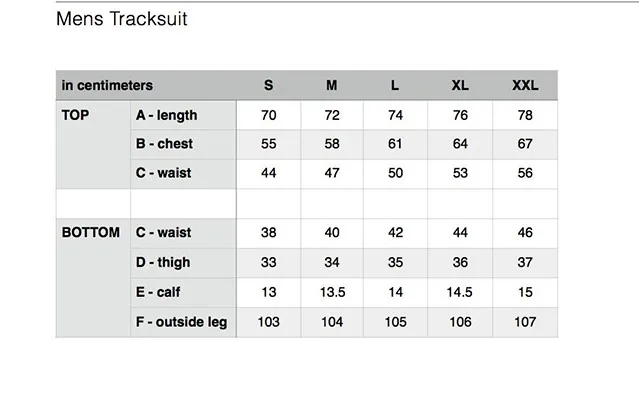Click the L size column header
Viewport: 639px width, 410px height.
coord(395,86)
